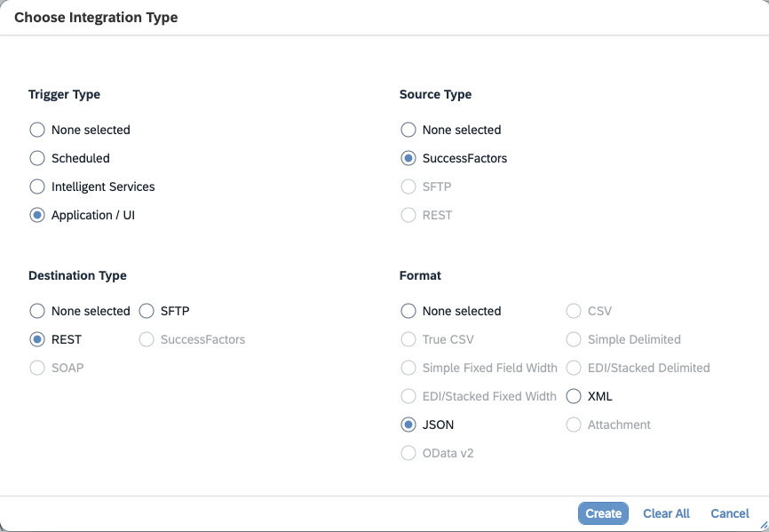Click Simple Fixed Field Width format
Screen dimensions: 769x532
pos(408,368)
